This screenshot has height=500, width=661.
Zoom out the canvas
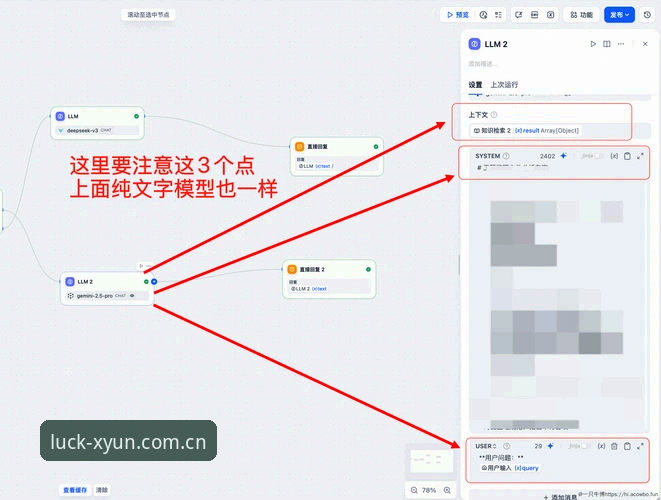pos(414,490)
